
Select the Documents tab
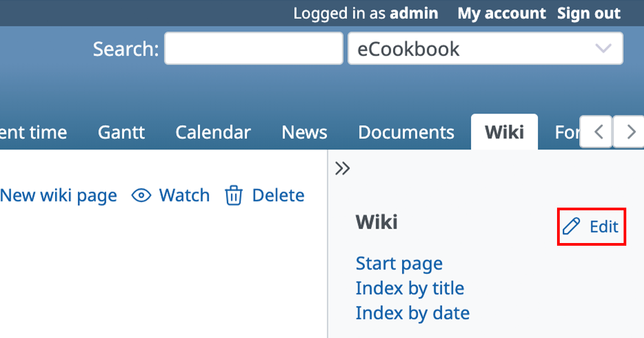pos(406,133)
